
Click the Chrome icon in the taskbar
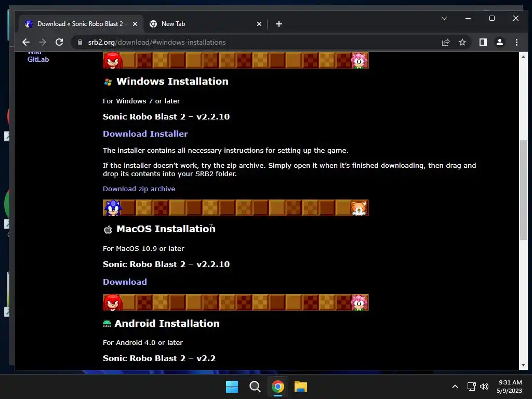click(278, 387)
